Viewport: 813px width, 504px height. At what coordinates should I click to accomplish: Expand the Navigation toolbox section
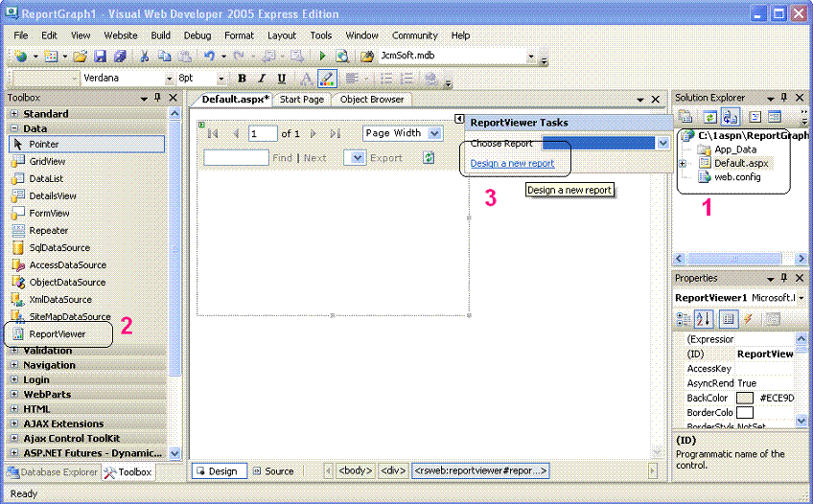click(x=14, y=365)
